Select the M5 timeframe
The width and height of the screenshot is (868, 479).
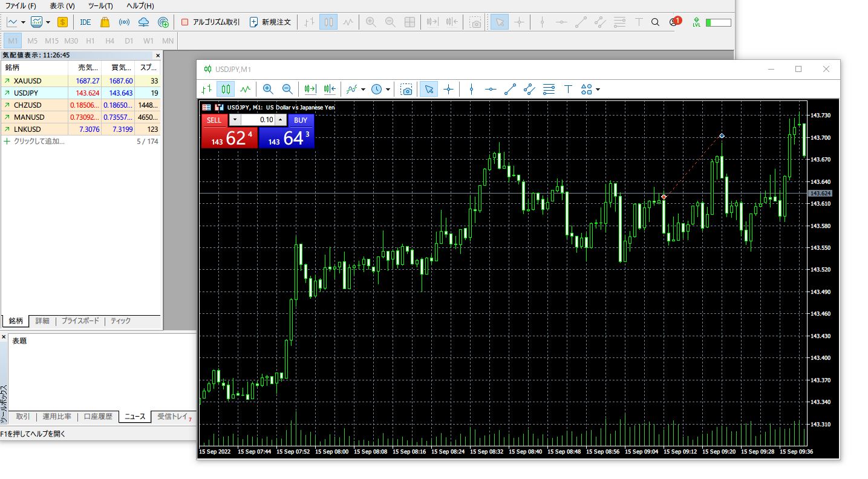[x=32, y=41]
